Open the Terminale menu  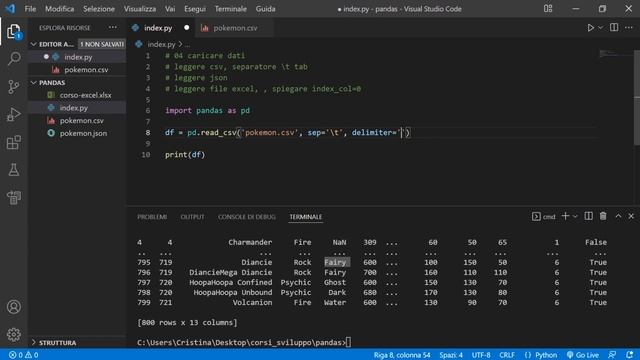pyautogui.click(x=231, y=9)
